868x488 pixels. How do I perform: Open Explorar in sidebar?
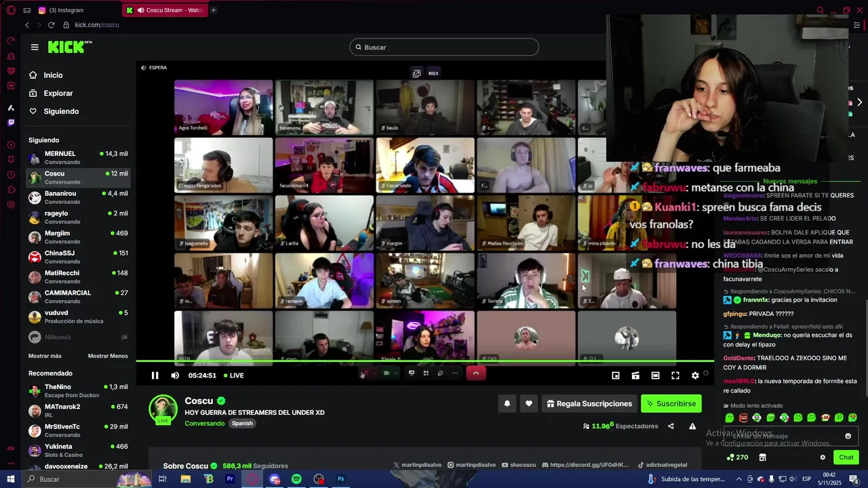tap(58, 93)
